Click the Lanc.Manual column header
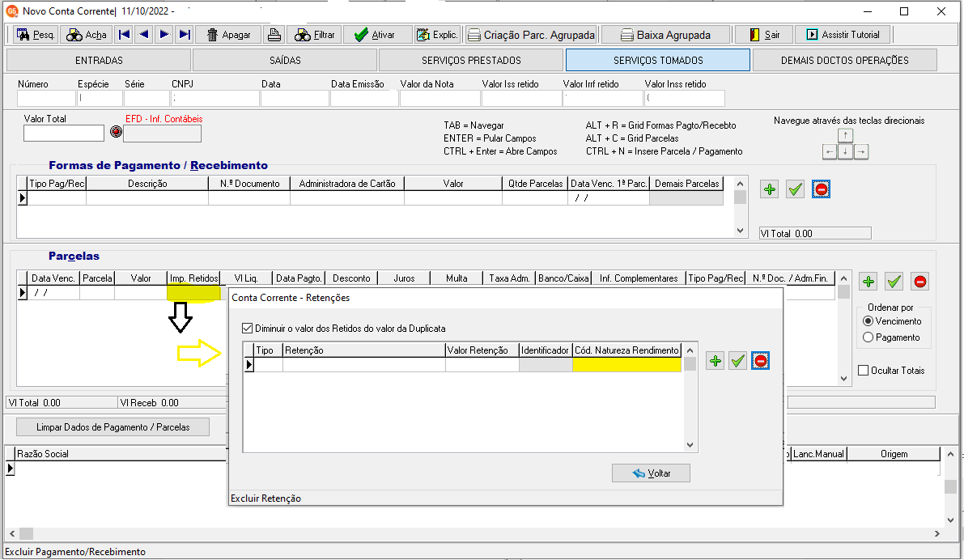This screenshot has width=964, height=560. (818, 454)
